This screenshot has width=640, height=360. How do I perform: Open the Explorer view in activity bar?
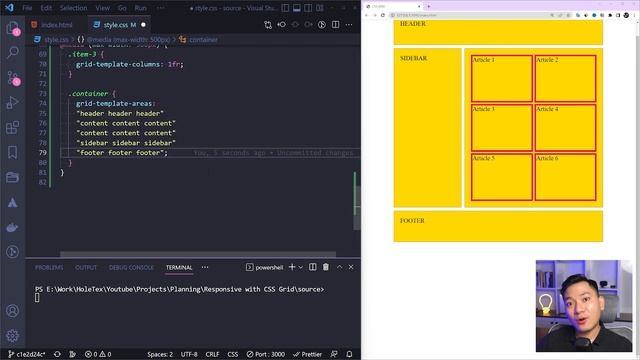click(13, 28)
